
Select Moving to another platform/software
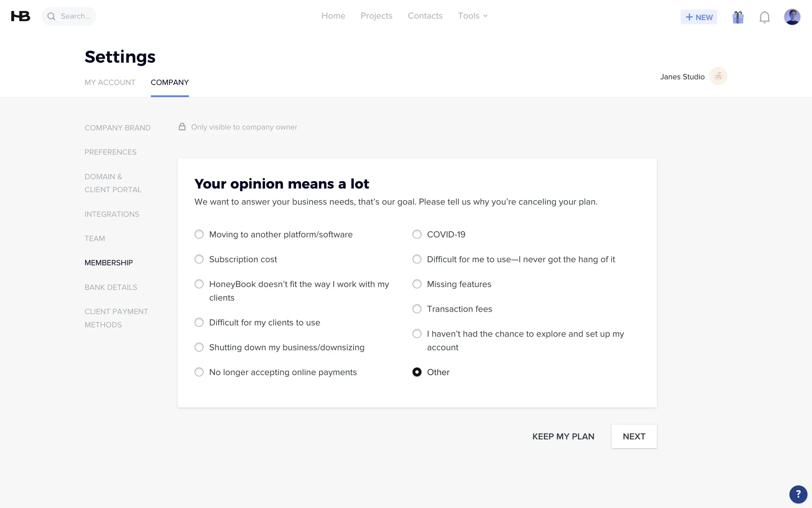point(199,235)
